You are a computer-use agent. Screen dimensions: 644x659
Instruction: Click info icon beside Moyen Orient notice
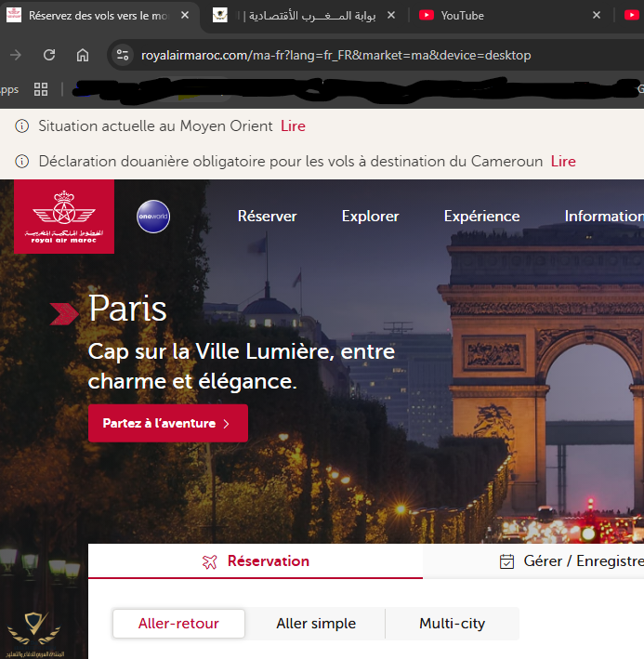[x=22, y=126]
